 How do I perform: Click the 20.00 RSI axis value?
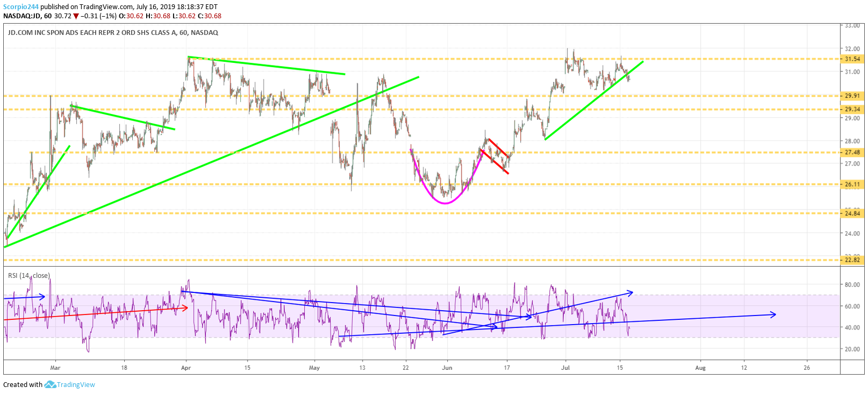click(852, 349)
